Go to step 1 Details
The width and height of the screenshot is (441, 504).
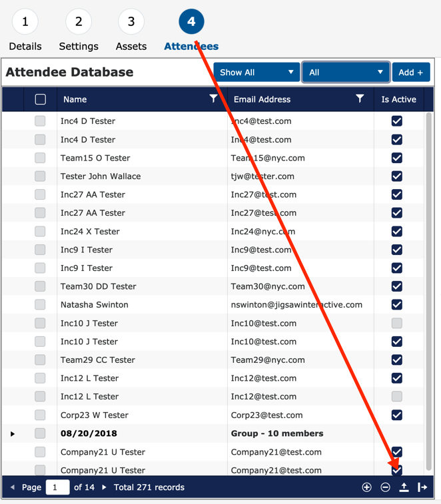click(25, 22)
